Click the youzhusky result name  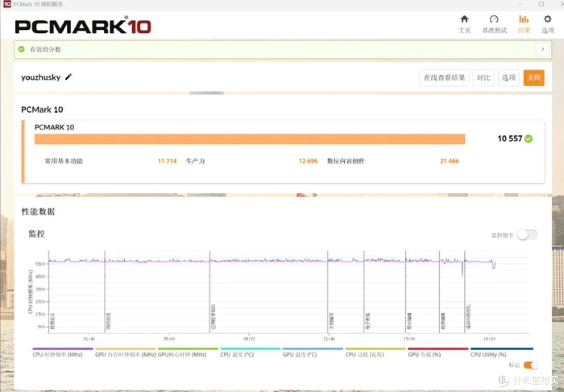pyautogui.click(x=41, y=77)
